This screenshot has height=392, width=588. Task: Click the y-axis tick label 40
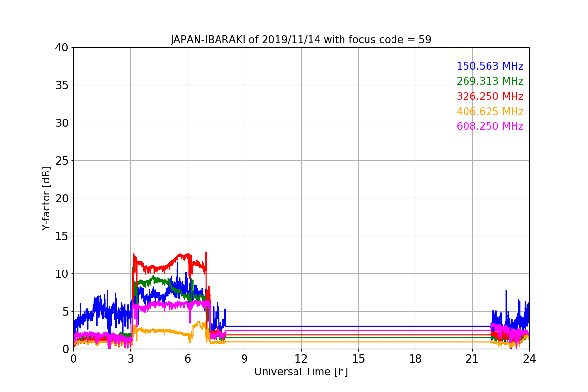click(61, 48)
